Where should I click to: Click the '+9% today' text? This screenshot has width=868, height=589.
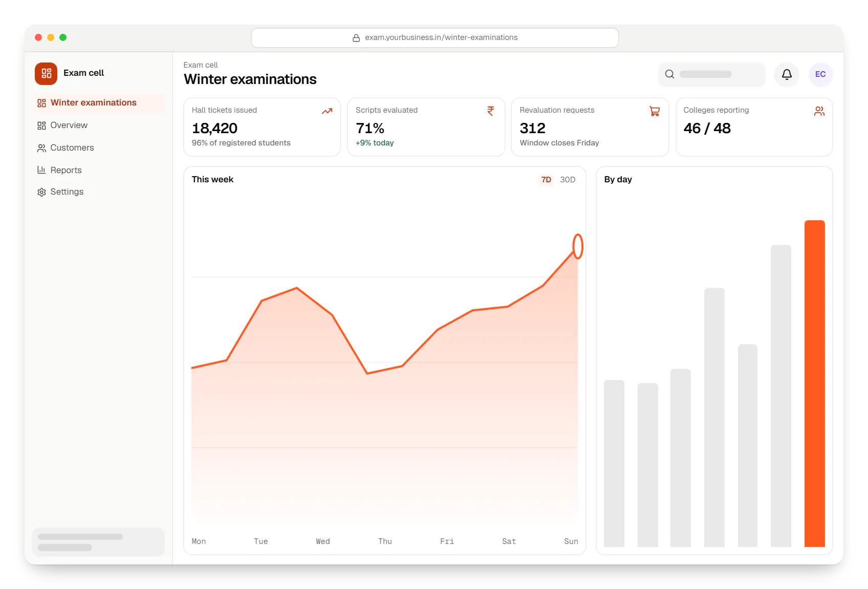[375, 143]
